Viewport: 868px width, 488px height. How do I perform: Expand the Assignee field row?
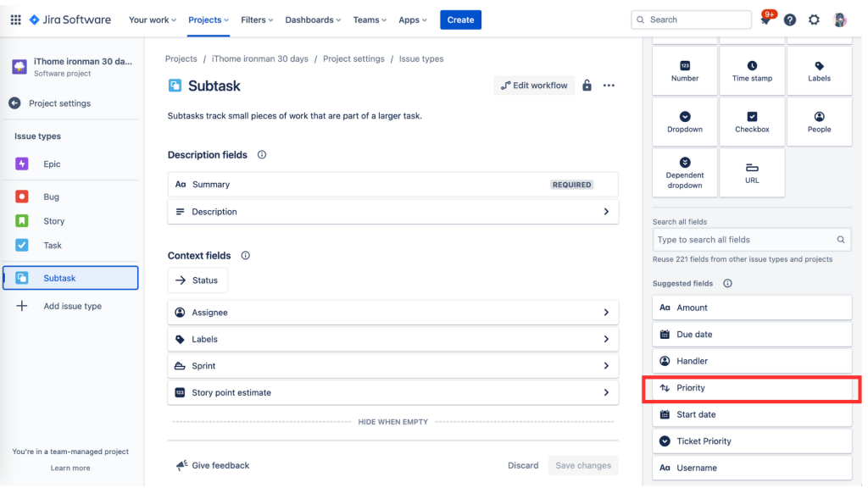point(393,313)
